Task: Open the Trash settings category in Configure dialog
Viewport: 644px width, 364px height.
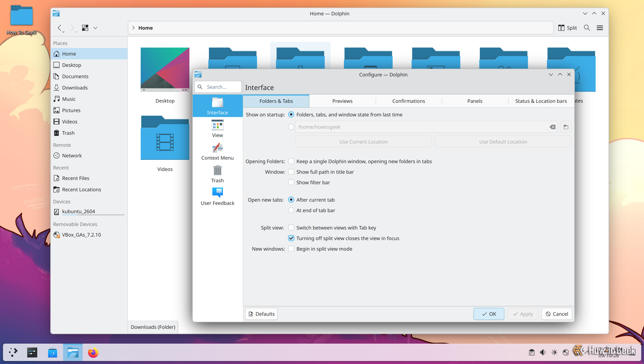Action: point(217,174)
